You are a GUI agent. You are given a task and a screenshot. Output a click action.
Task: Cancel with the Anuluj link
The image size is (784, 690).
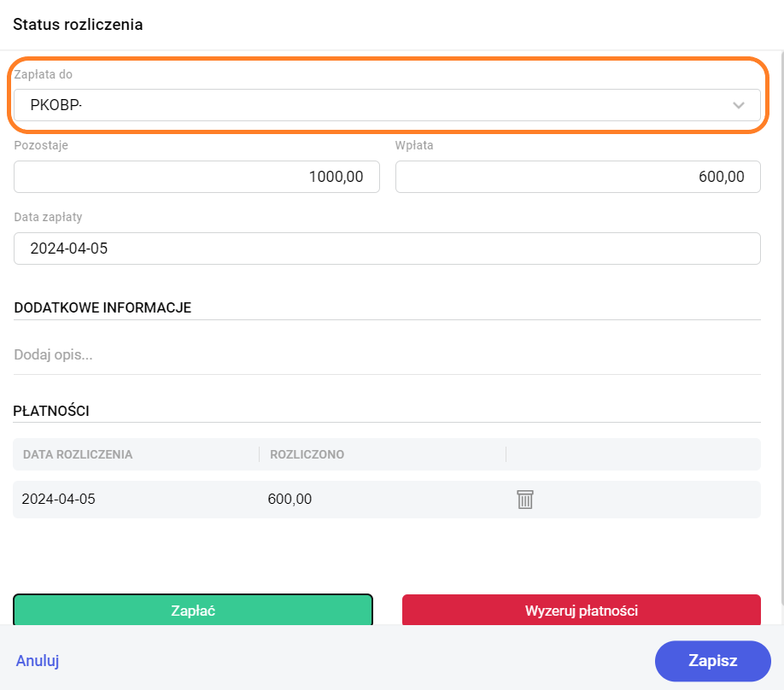click(x=38, y=660)
